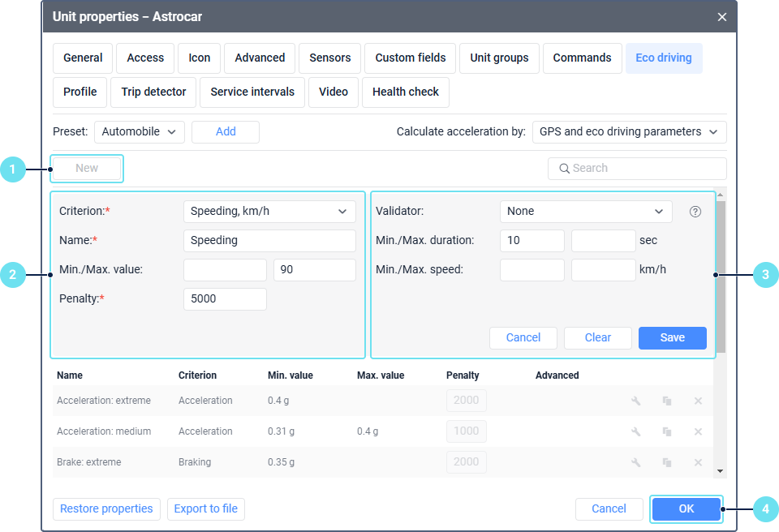Click the wrench icon for Acceleration: extreme

click(x=636, y=401)
